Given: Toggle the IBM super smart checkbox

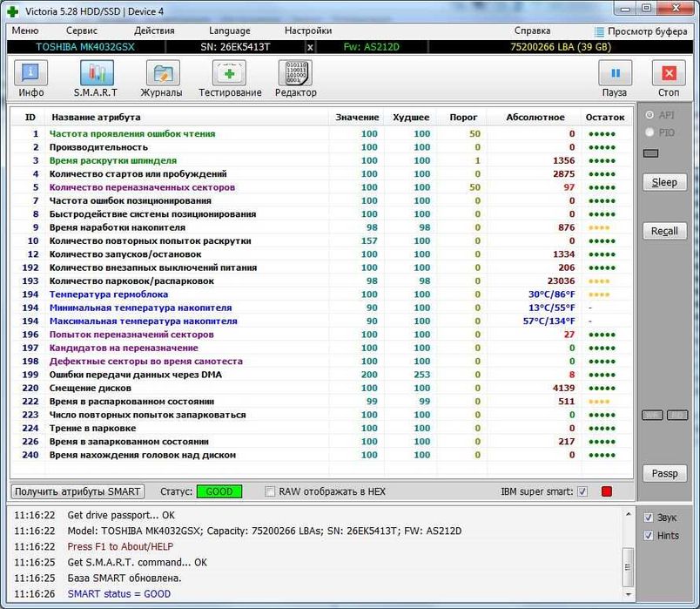Looking at the screenshot, I should tap(582, 491).
